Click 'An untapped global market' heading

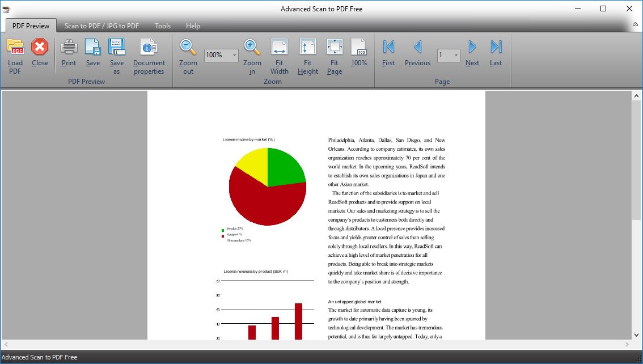355,302
